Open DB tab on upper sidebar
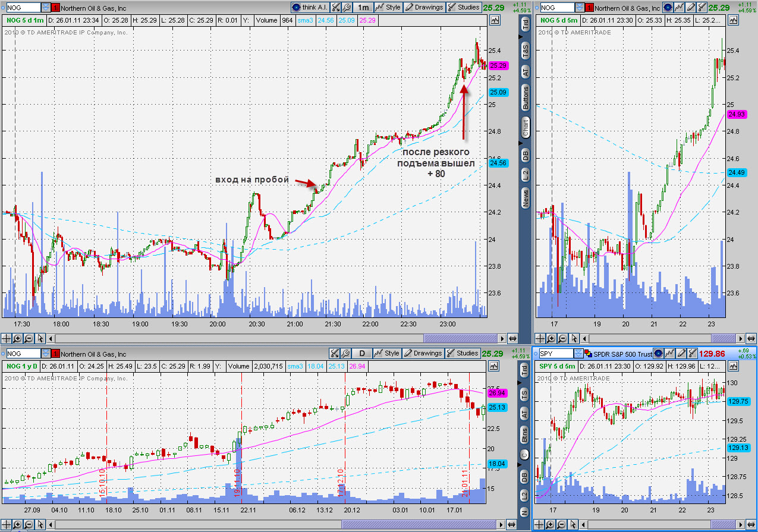The image size is (758, 532). tap(526, 155)
